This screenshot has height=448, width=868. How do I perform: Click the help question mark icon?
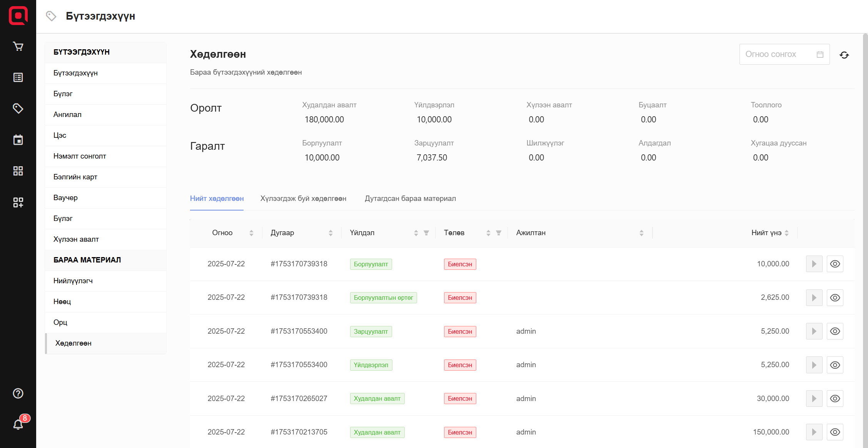click(x=18, y=393)
